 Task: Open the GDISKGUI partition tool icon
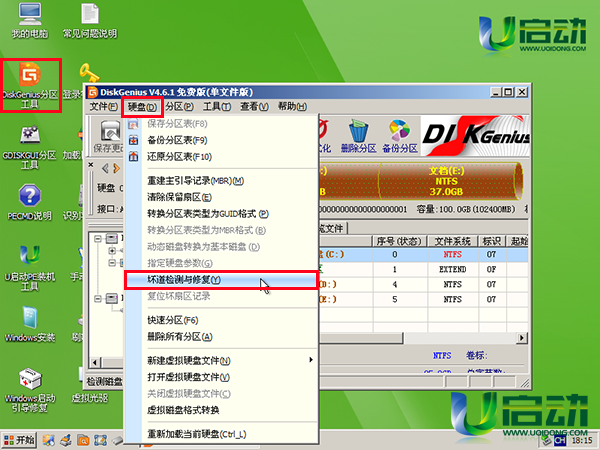[30, 148]
